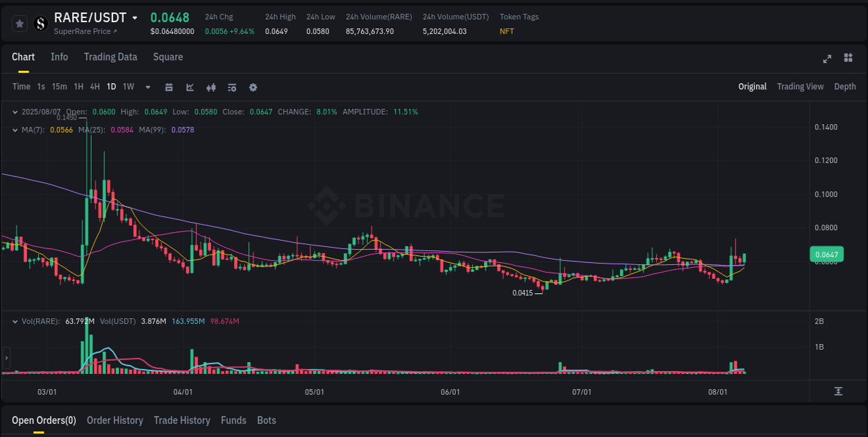This screenshot has height=437, width=868.
Task: Expand the chart to fullscreen
Action: [827, 59]
